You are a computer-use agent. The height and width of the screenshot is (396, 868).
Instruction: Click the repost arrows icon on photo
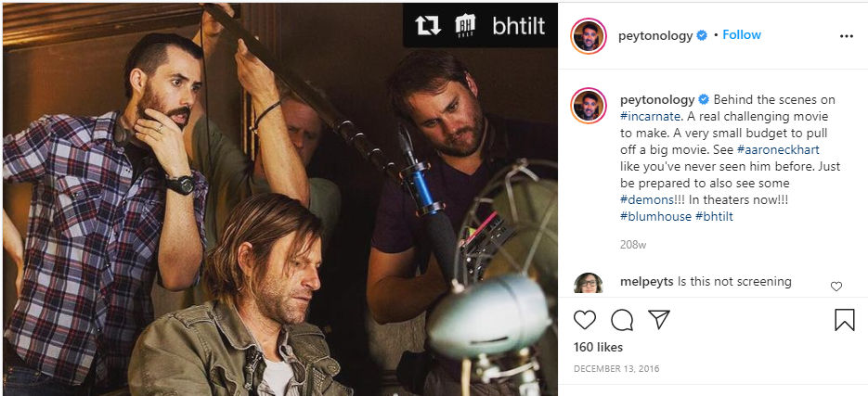coord(428,25)
